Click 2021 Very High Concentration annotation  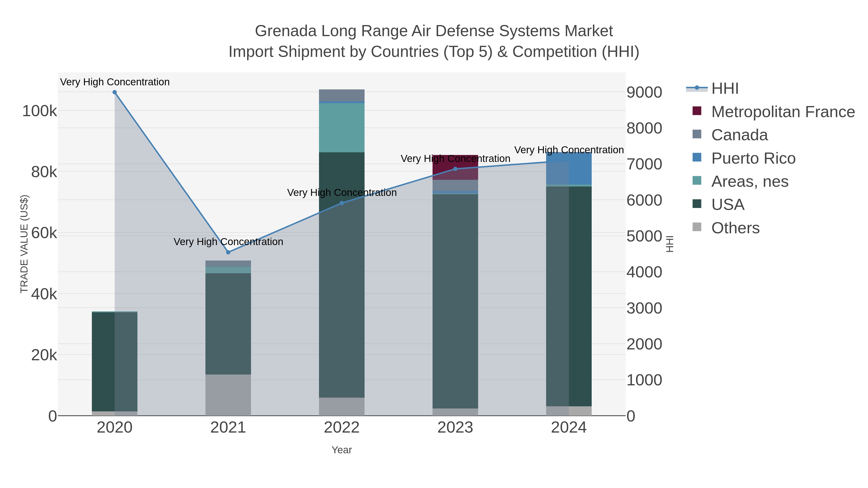(228, 242)
